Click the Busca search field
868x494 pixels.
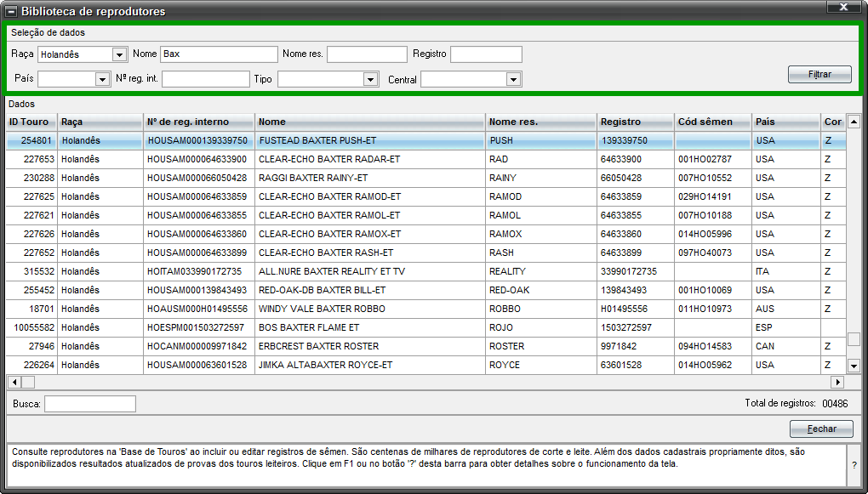pos(90,404)
